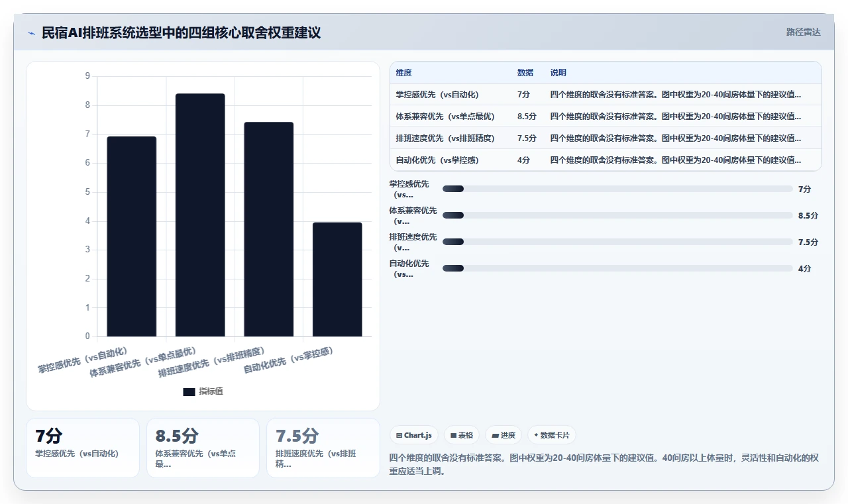Click the shortest bar for 自动化优先
Image resolution: width=848 pixels, height=504 pixels.
point(337,279)
